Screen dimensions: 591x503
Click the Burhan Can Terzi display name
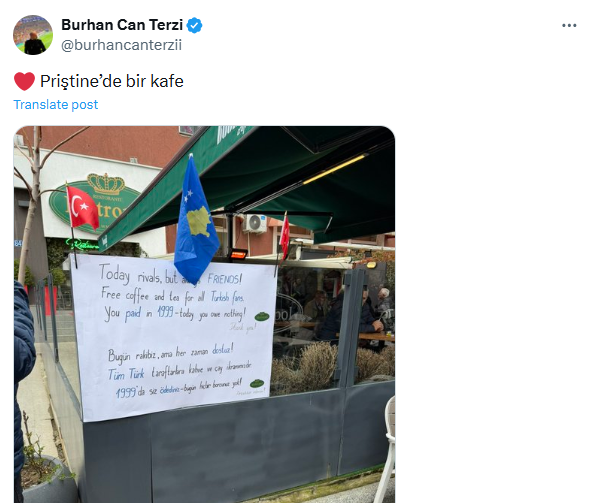click(122, 25)
